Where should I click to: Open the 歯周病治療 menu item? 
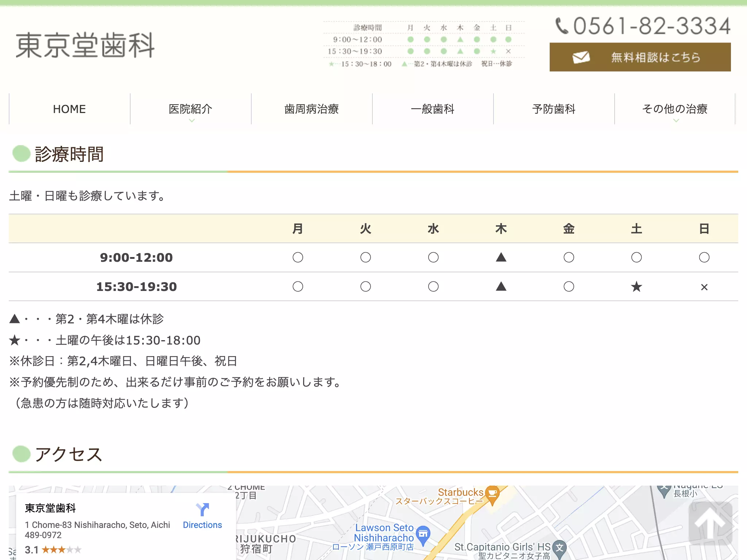coord(311,109)
